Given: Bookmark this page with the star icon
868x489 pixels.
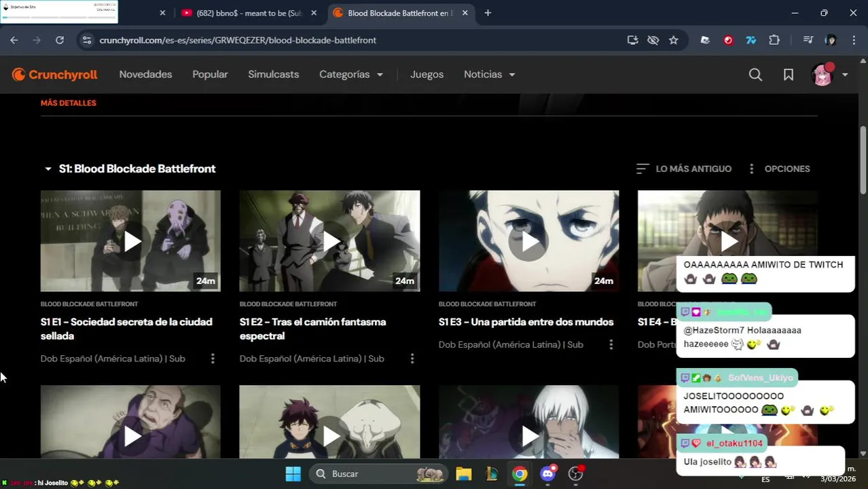Looking at the screenshot, I should point(673,40).
